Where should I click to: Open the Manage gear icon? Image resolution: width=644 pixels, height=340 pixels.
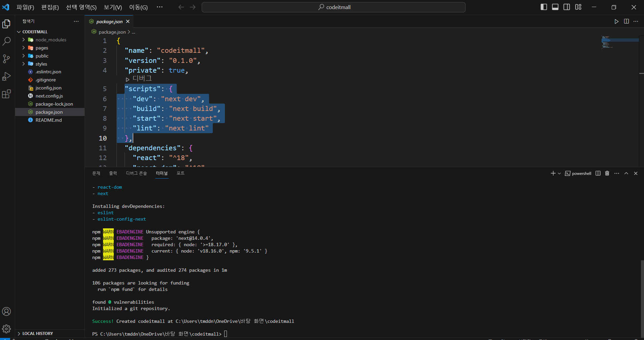(x=6, y=329)
